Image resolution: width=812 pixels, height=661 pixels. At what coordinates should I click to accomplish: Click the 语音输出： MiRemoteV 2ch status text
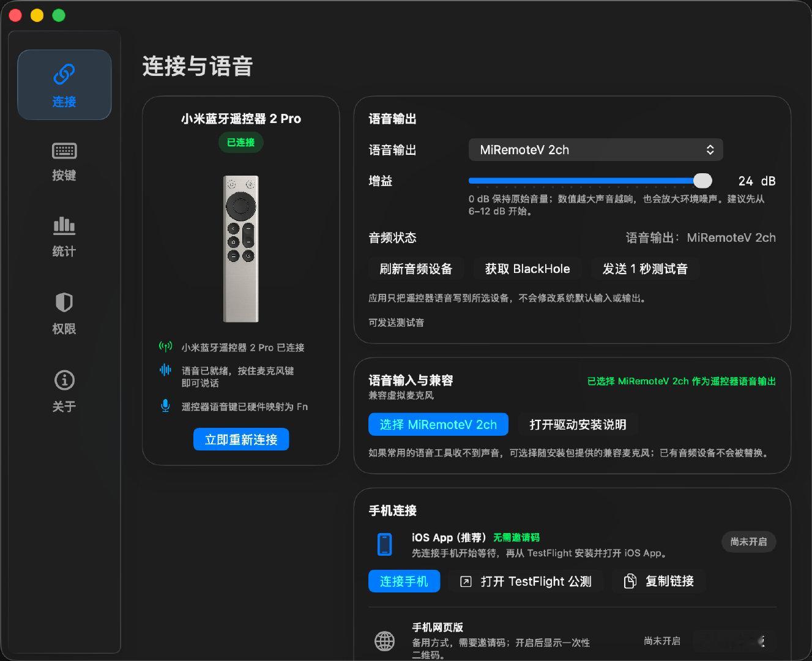pyautogui.click(x=701, y=237)
